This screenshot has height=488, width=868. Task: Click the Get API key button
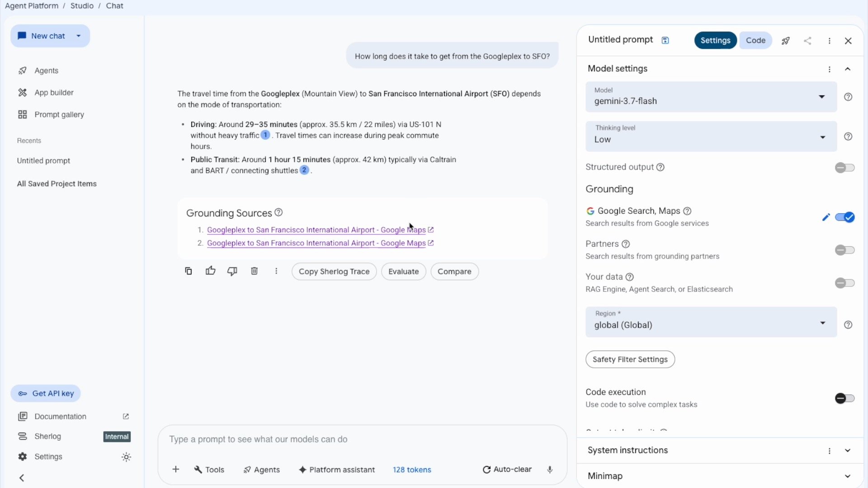tap(46, 394)
